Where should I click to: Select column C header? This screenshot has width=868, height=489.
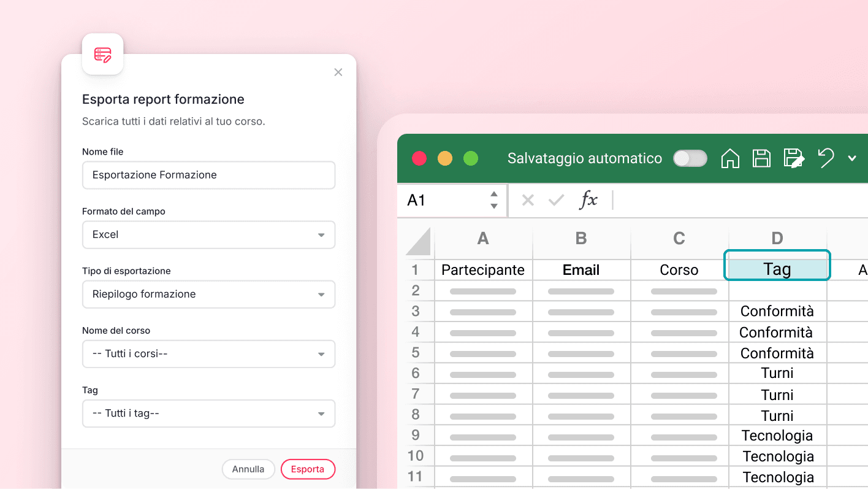[x=679, y=239]
